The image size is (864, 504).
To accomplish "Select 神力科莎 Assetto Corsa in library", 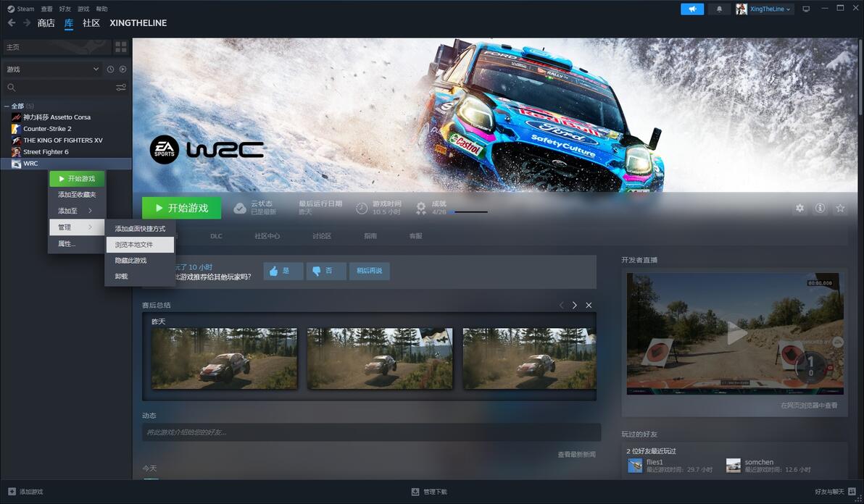I will pyautogui.click(x=66, y=117).
